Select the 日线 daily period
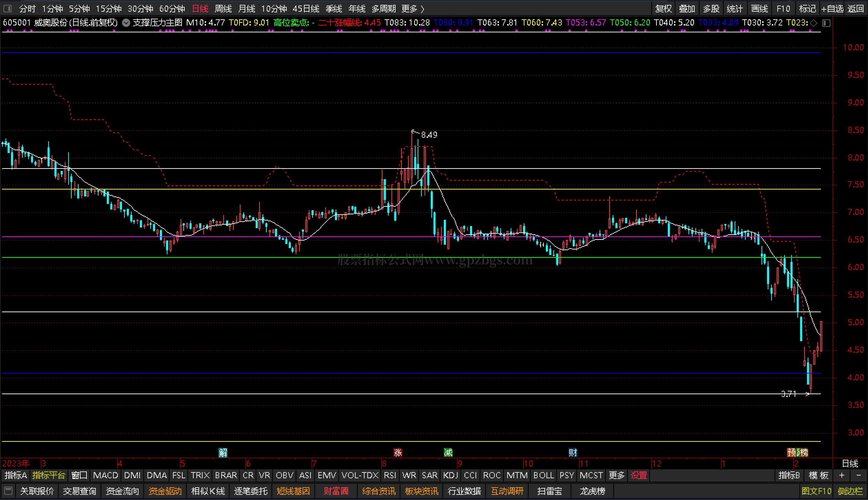Screen dimensions: 868x500 point(200,9)
